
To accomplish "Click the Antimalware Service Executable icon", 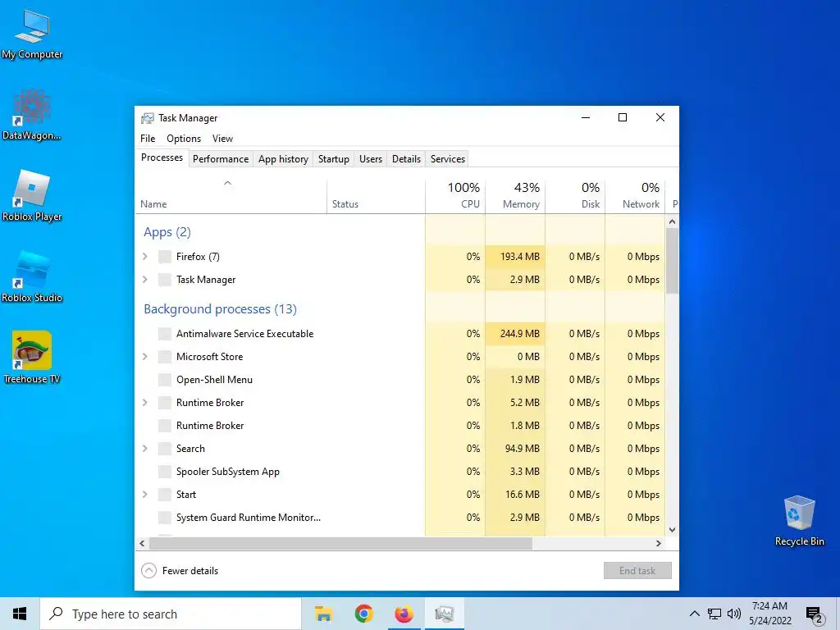I will [x=165, y=334].
